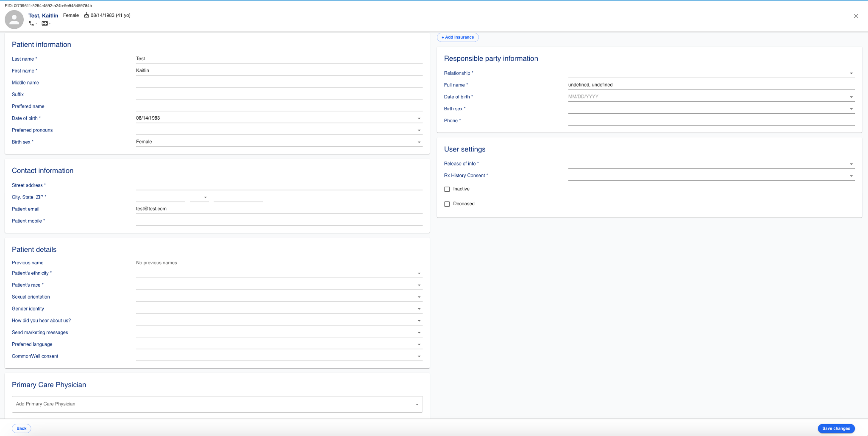Screen dimensions: 868x436
Task: Open the Preferred language dropdown
Action: click(x=419, y=345)
